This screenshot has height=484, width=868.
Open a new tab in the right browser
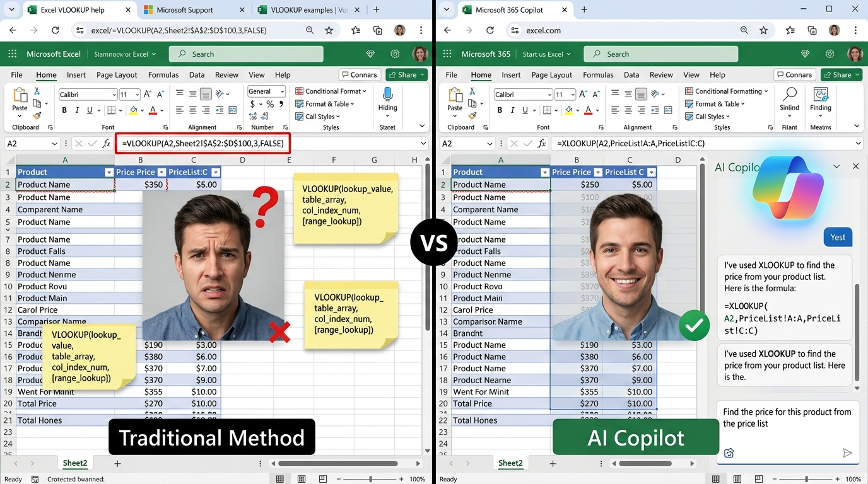(584, 9)
